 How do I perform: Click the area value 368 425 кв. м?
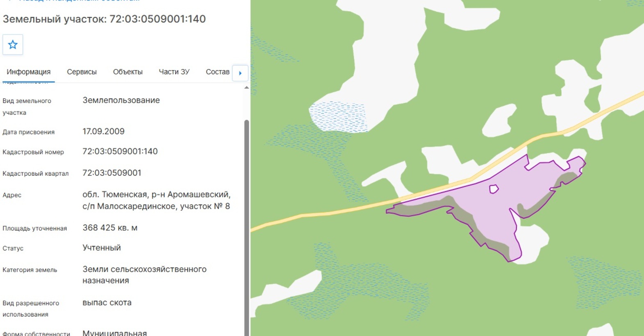click(110, 228)
